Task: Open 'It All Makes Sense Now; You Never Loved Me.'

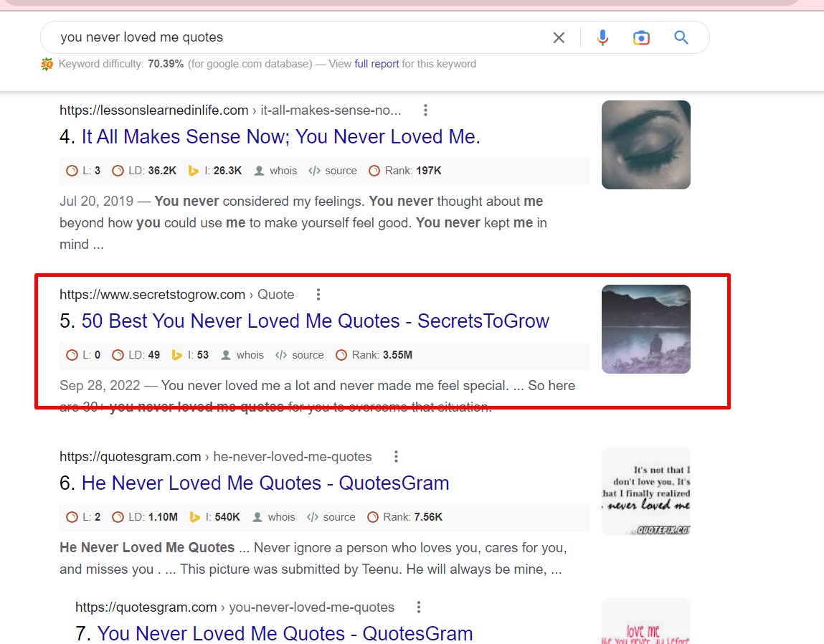Action: click(280, 137)
